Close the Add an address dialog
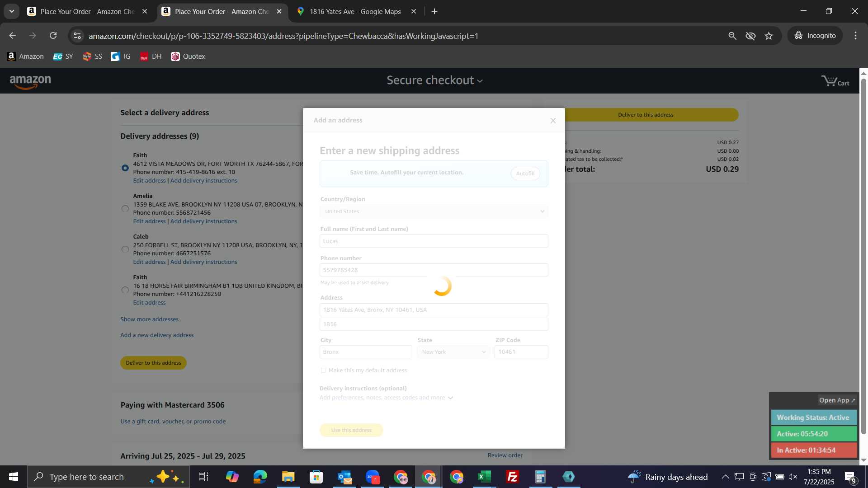Viewport: 868px width, 488px height. [553, 121]
